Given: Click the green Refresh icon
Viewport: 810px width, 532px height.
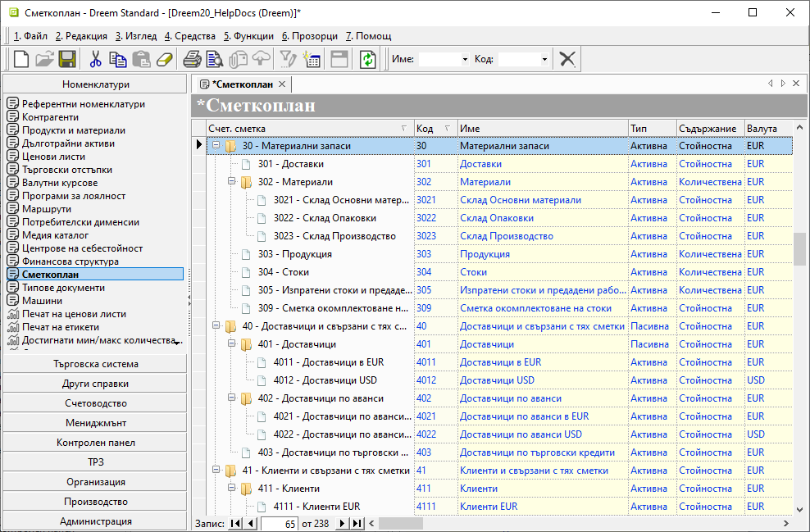Looking at the screenshot, I should pyautogui.click(x=368, y=59).
